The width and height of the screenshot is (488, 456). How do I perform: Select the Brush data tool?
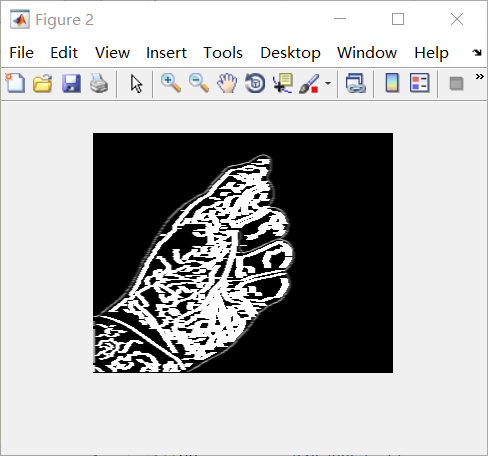point(309,83)
